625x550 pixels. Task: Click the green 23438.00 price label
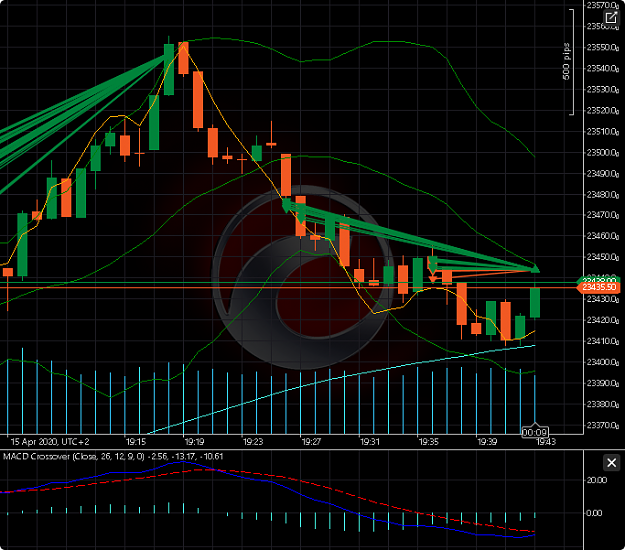[x=599, y=280]
